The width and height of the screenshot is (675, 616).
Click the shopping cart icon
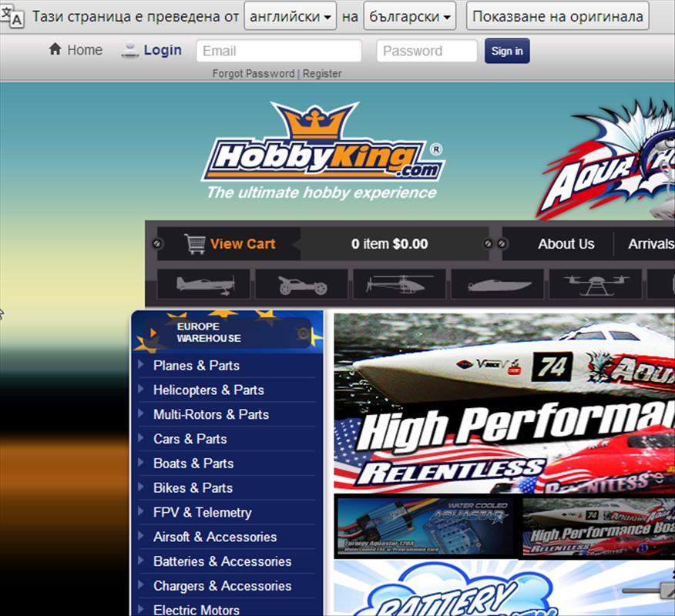pos(195,244)
